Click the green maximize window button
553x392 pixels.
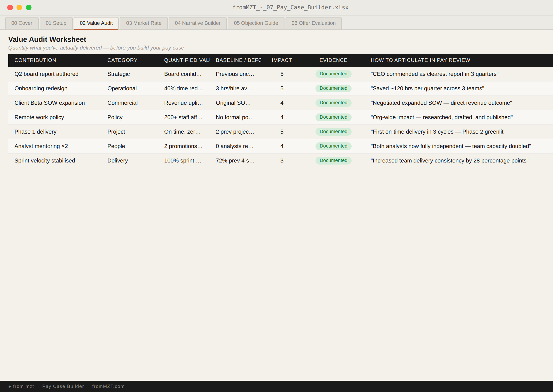point(29,7)
